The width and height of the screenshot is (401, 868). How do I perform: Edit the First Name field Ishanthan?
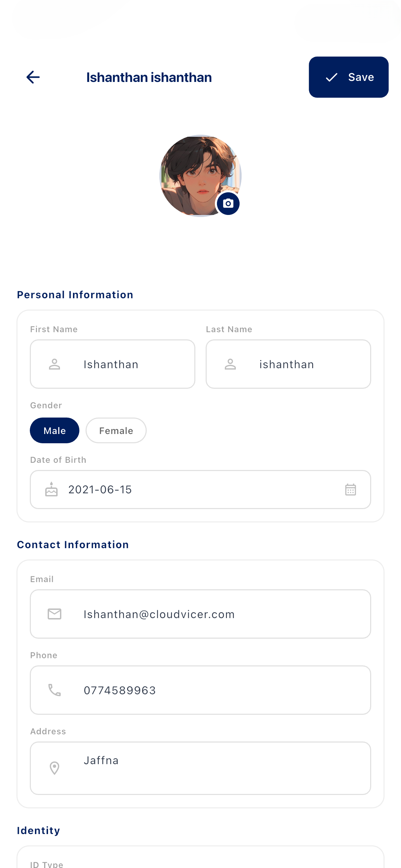pyautogui.click(x=113, y=364)
